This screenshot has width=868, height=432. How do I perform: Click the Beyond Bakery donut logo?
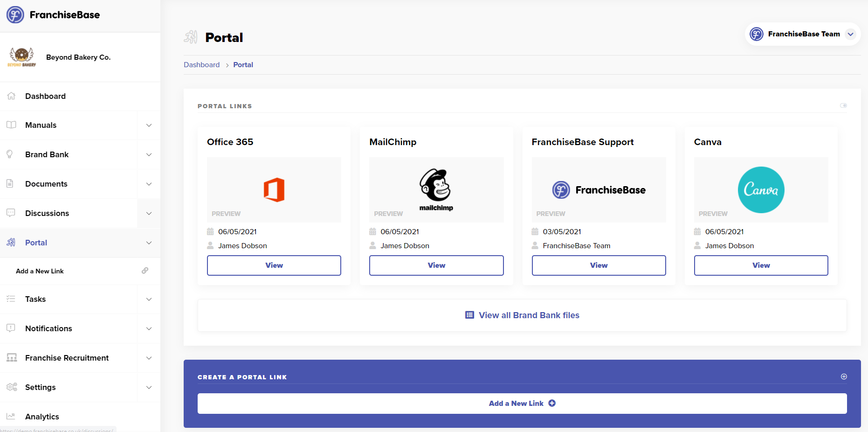pos(21,57)
